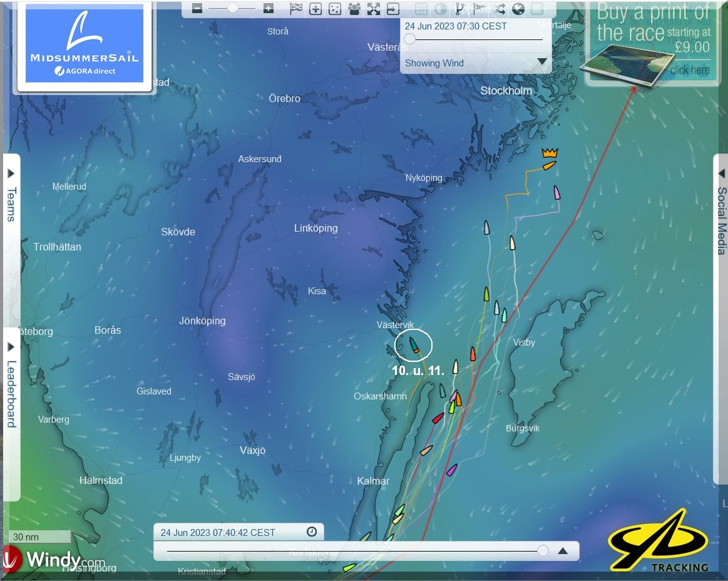Expand the timeline panel with up arrow
The image size is (728, 581).
(x=562, y=551)
